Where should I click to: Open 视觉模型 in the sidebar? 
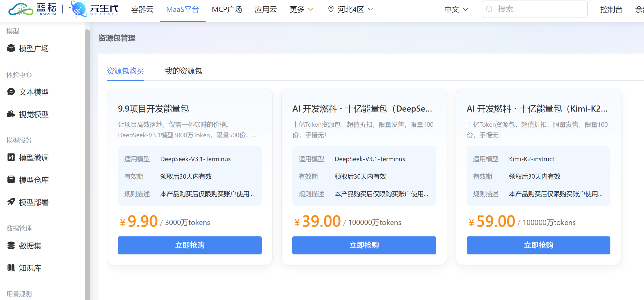coord(34,114)
